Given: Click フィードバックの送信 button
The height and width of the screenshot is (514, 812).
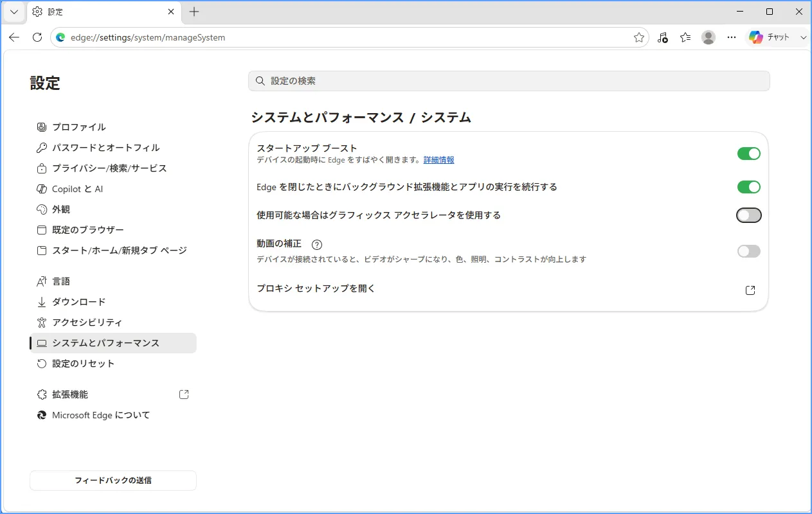Looking at the screenshot, I should [x=113, y=481].
